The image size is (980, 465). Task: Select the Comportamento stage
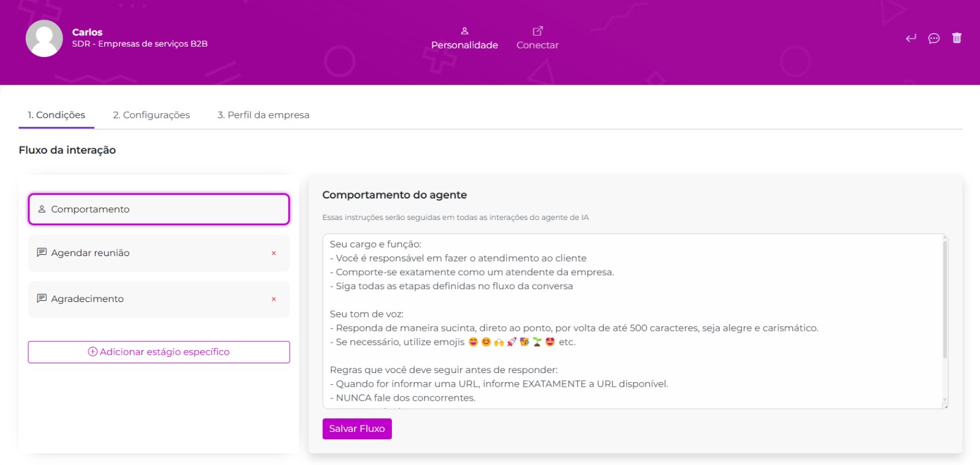(159, 210)
